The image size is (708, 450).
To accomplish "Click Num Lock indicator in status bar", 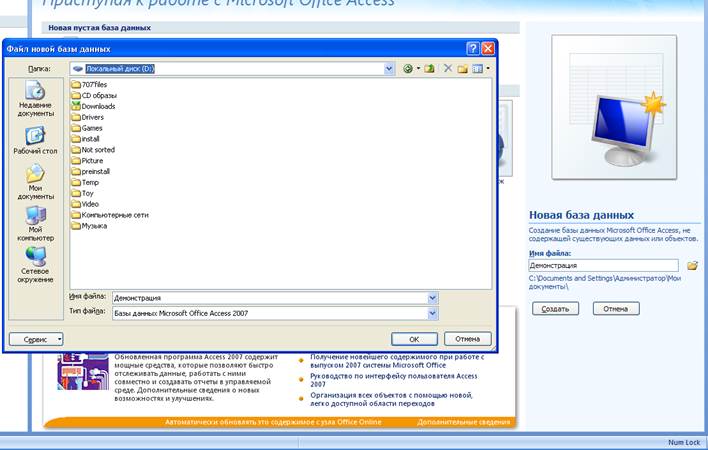I will (684, 442).
